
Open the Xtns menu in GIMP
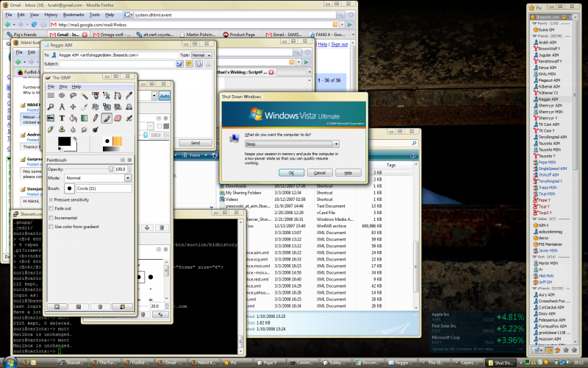[x=62, y=87]
